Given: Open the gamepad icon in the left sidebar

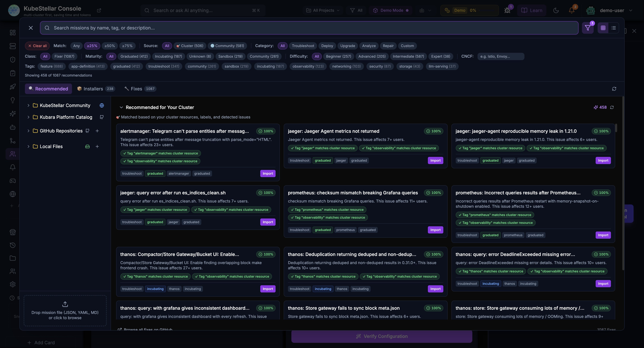Looking at the screenshot, I should coord(13,181).
